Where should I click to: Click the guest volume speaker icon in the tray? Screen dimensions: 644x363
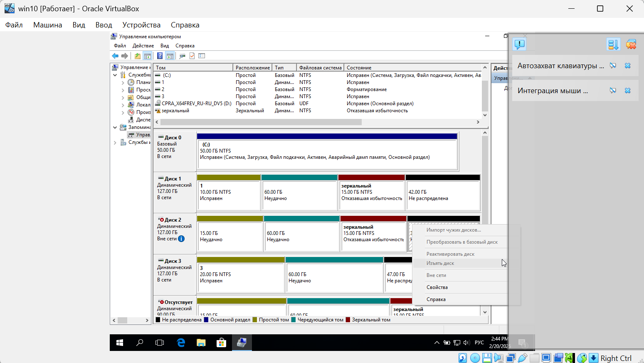coord(466,343)
